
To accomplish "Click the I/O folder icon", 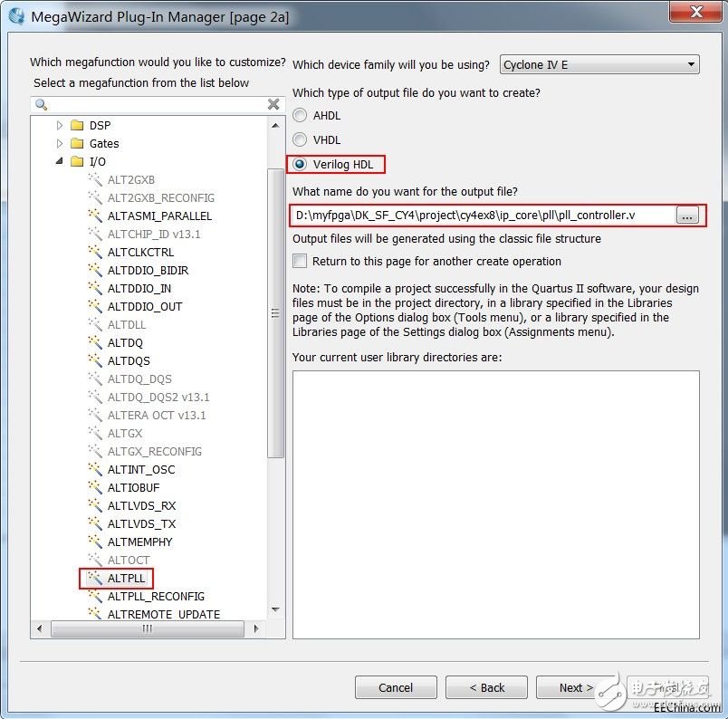I will coord(77,161).
